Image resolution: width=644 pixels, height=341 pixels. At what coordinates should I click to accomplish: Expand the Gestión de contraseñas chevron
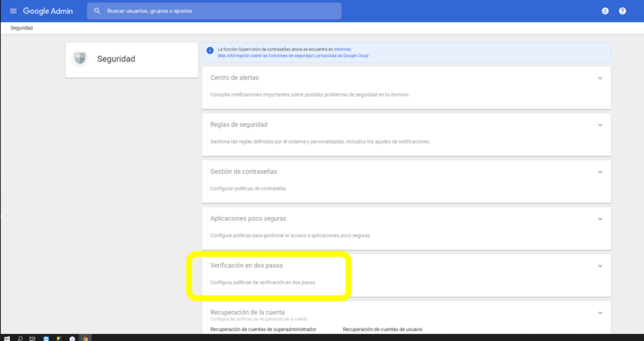pos(600,172)
